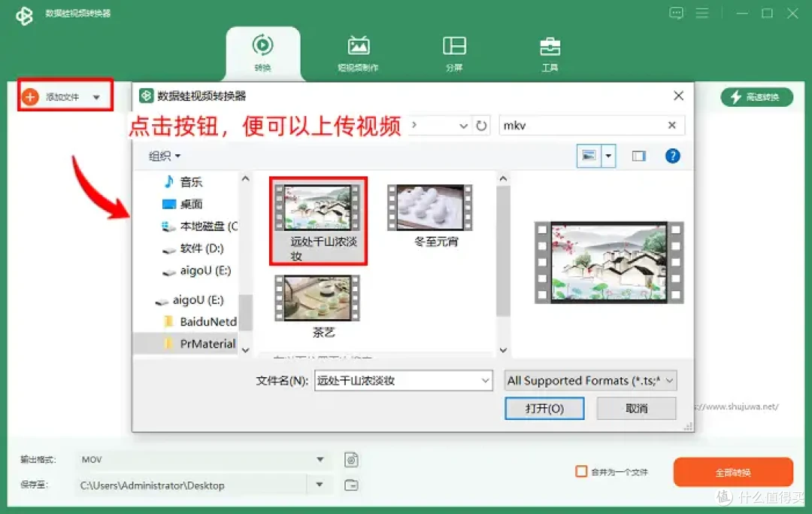812x514 pixels.
Task: Toggle the preview pane icon
Action: click(639, 156)
